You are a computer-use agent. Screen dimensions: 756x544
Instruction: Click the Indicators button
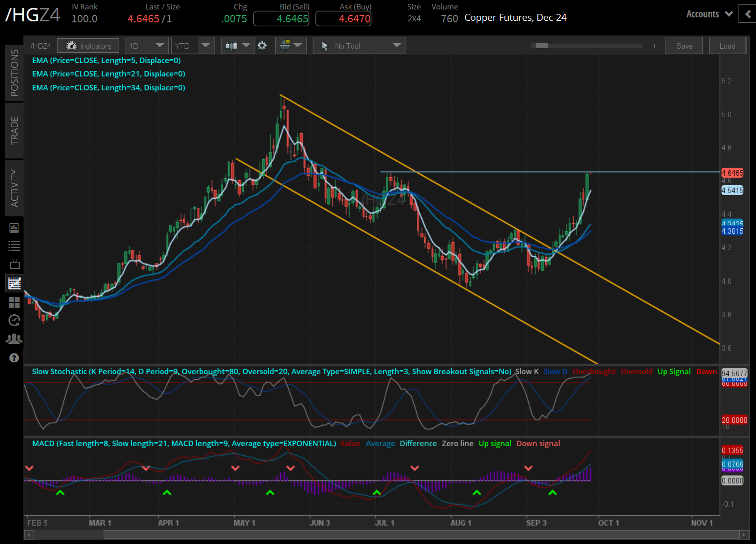88,46
